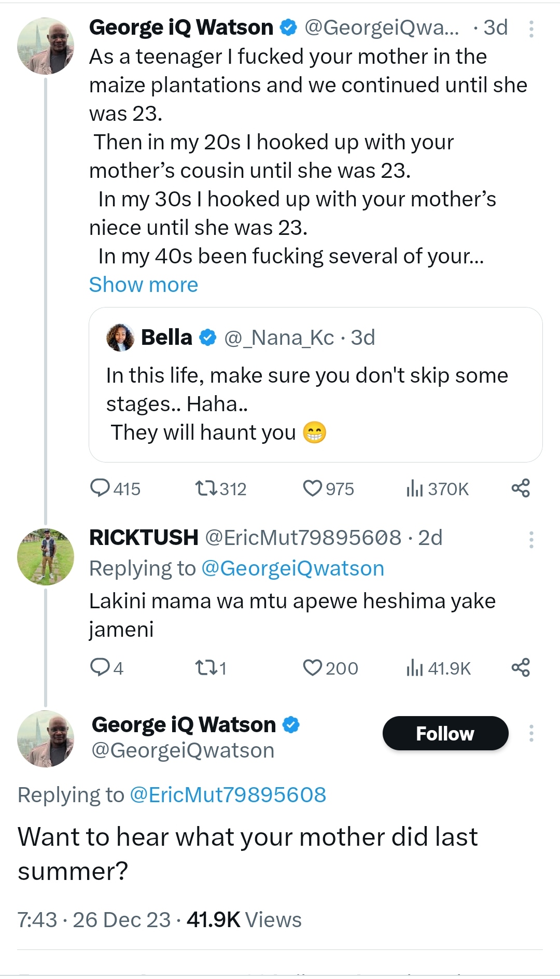Retweet RICKTUSH's reply
Screen dimensions: 560x979
coord(206,667)
